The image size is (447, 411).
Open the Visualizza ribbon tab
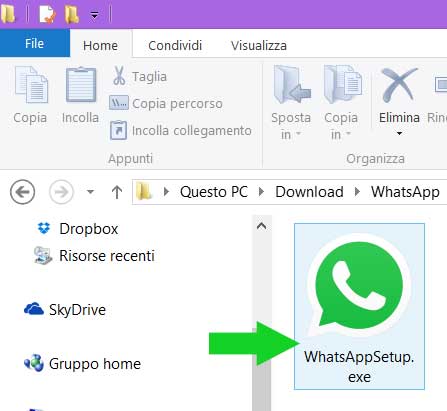coord(259,45)
